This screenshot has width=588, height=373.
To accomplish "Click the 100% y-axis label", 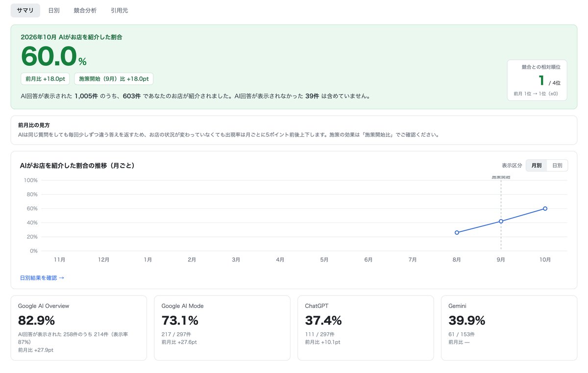I will coord(31,180).
